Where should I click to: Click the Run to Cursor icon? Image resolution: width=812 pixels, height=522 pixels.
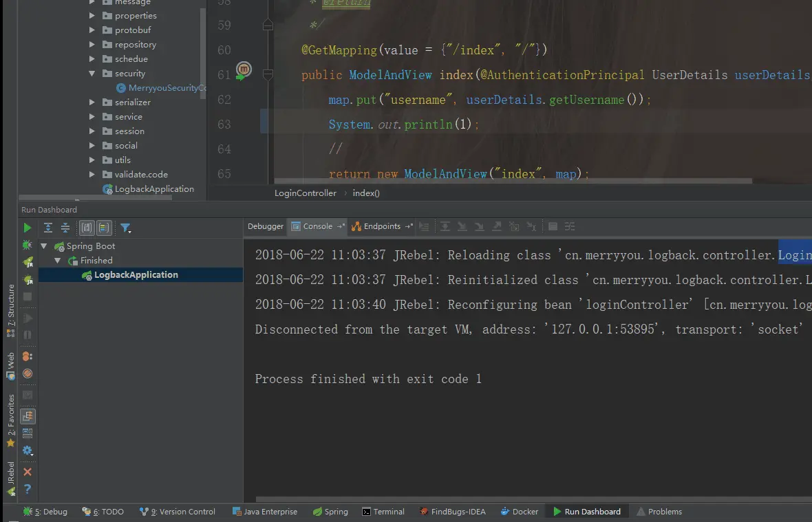tap(531, 226)
